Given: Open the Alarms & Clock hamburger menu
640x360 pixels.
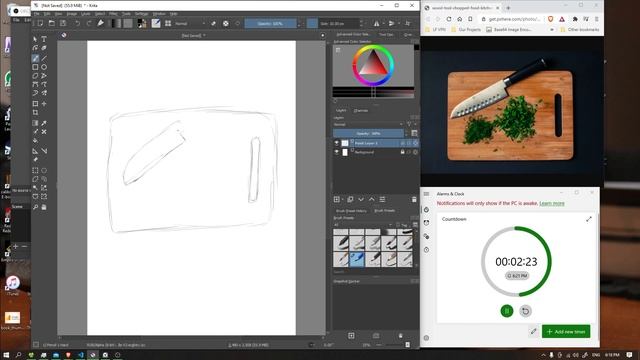Looking at the screenshot, I should tap(427, 194).
